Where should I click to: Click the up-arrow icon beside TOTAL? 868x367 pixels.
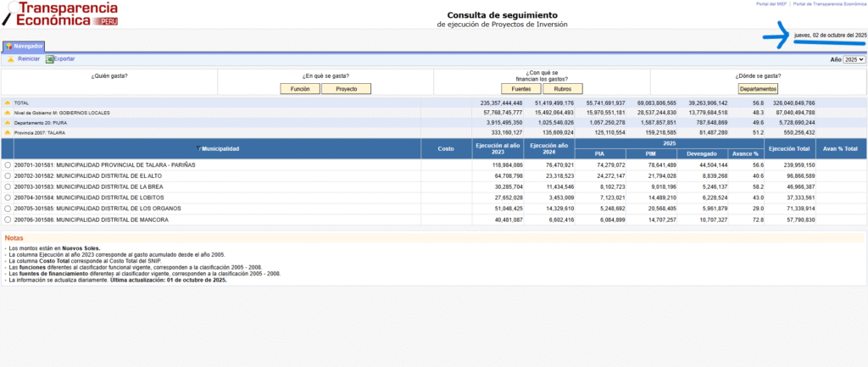(x=8, y=103)
